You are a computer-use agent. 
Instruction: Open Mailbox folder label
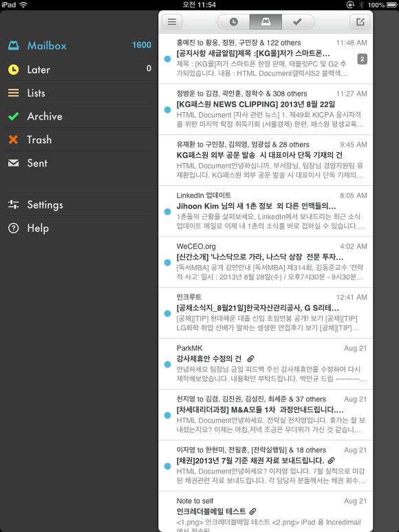(x=47, y=46)
